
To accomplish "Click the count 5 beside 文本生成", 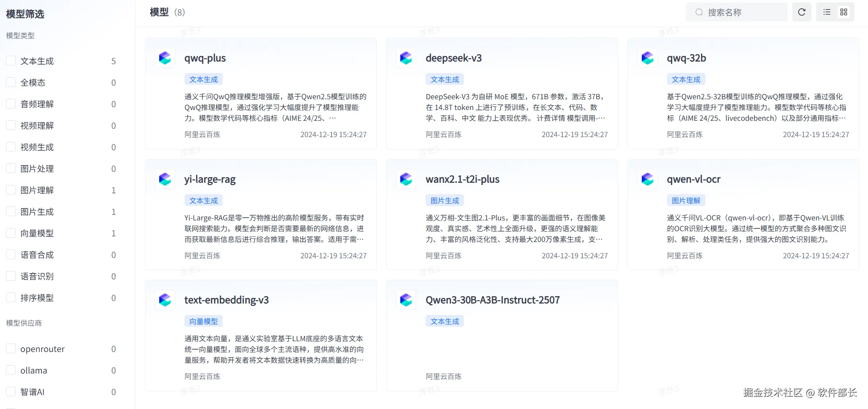I will coord(114,61).
